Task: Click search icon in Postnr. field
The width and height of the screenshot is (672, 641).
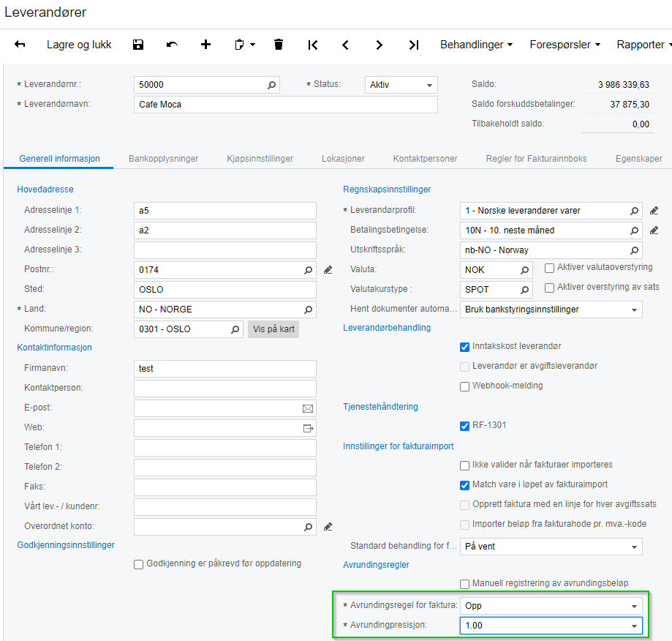Action: click(309, 270)
